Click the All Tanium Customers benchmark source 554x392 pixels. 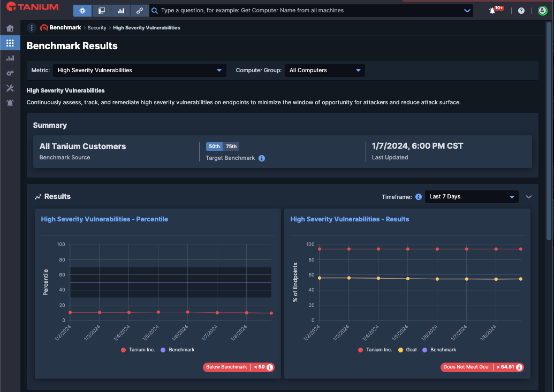[82, 146]
